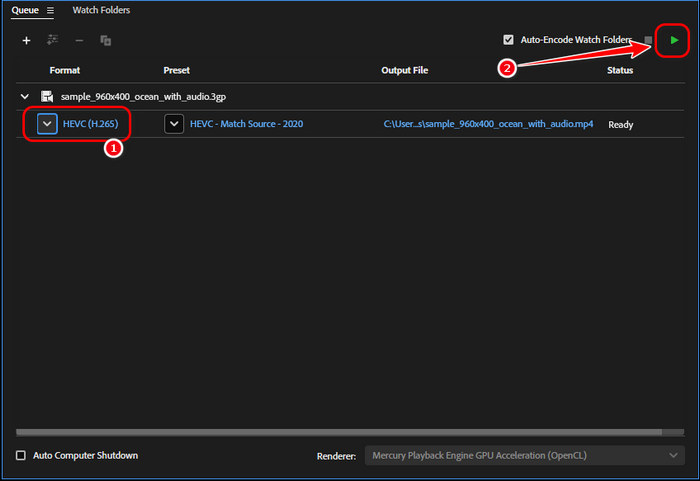This screenshot has width=700, height=481.
Task: Collapse the sample_960x400_ocean_with_audio.3gp source row
Action: (25, 97)
